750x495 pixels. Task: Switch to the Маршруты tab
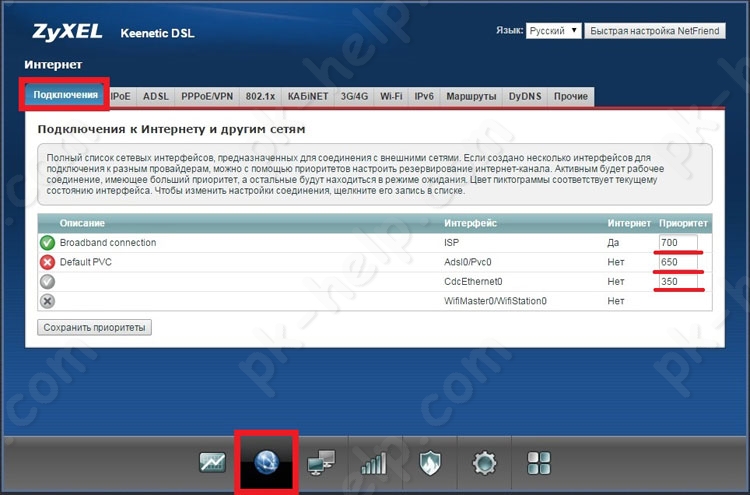pyautogui.click(x=471, y=97)
